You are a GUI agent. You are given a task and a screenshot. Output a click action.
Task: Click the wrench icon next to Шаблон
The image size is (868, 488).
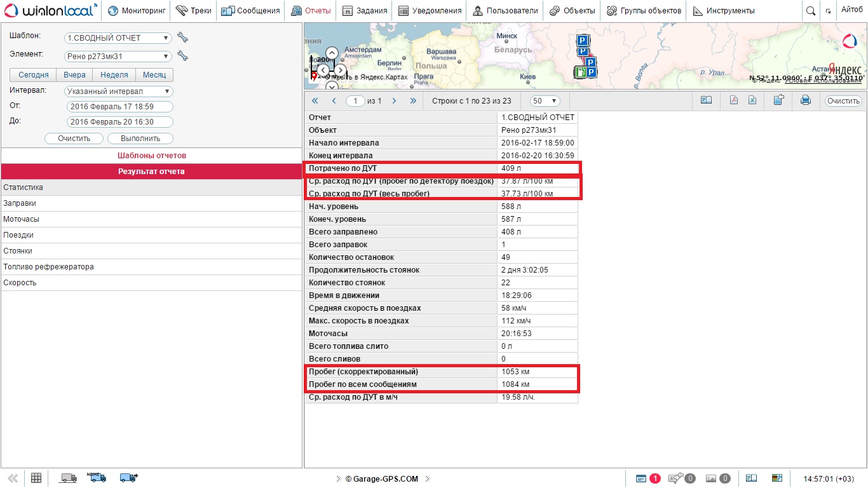click(x=182, y=37)
